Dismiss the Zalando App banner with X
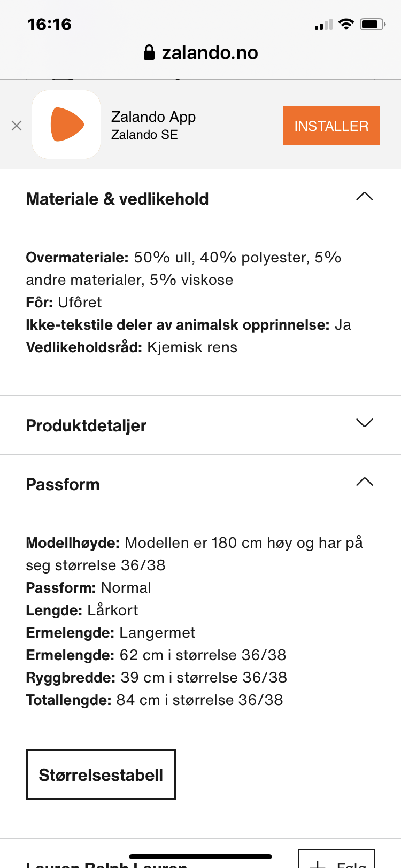The height and width of the screenshot is (868, 401). [17, 126]
